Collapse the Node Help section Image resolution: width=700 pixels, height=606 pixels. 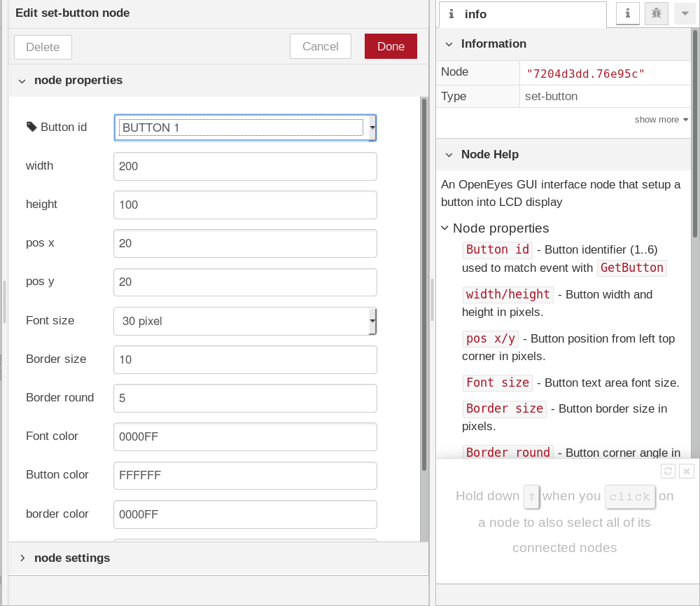[449, 155]
